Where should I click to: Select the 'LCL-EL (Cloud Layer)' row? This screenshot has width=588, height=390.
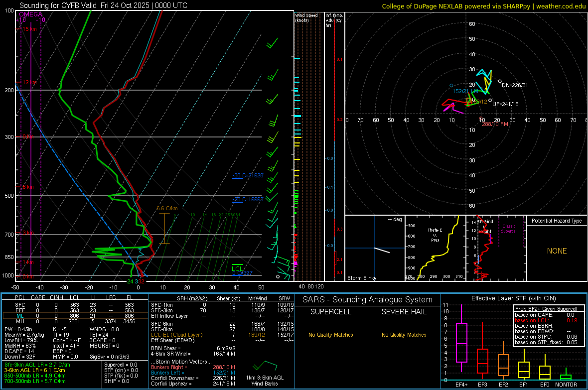pos(222,335)
